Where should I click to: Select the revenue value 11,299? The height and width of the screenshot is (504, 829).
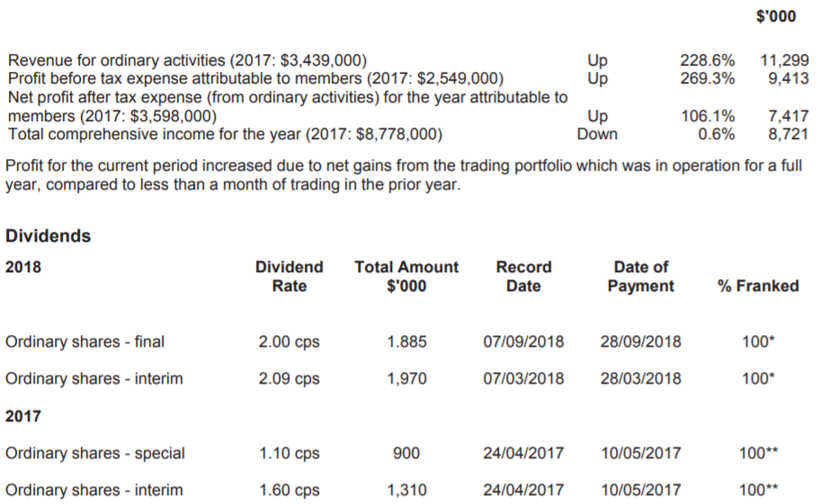point(785,60)
